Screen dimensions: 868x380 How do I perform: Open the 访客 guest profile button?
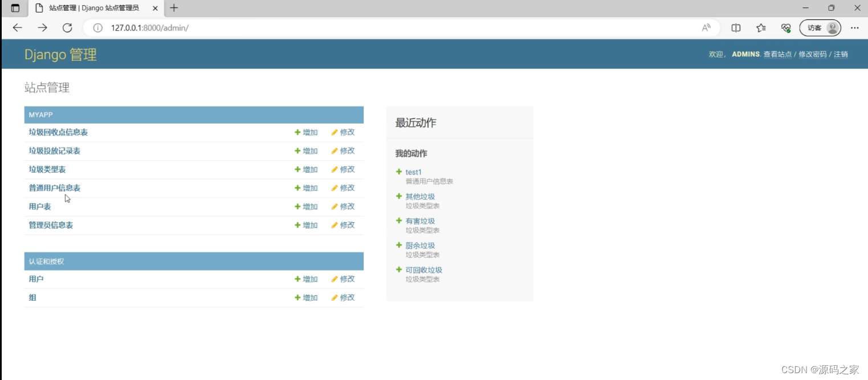(821, 27)
